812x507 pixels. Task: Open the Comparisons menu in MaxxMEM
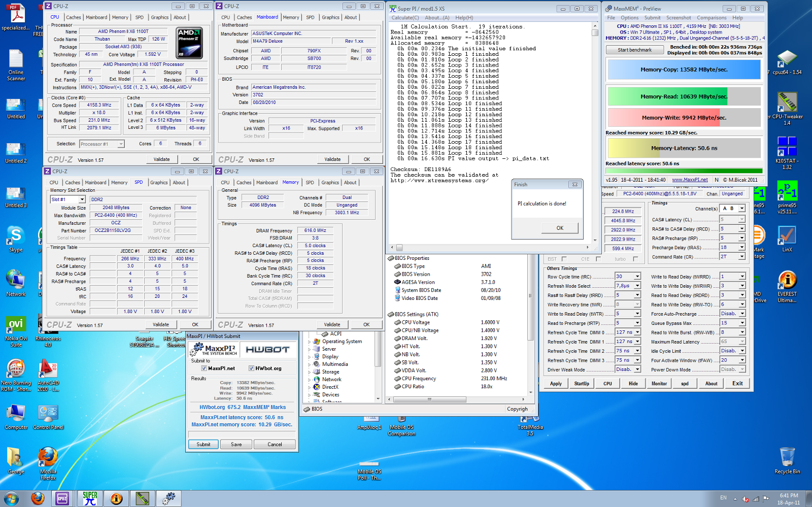pos(712,18)
